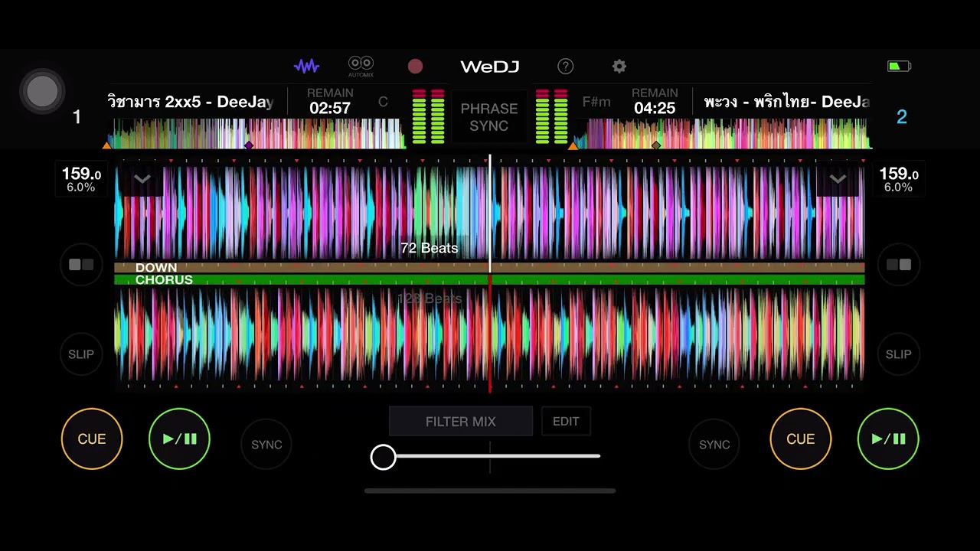Select deck number 1 label
Screen dimensions: 980x551
click(x=77, y=117)
